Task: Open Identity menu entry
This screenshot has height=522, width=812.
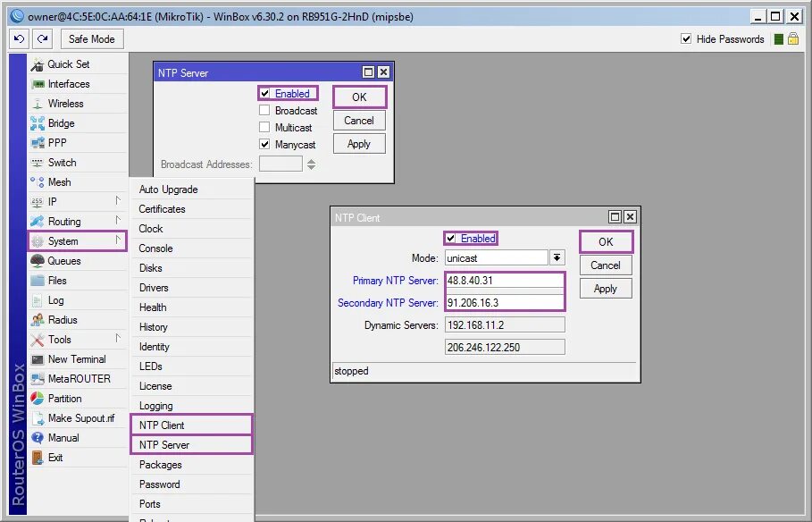Action: point(191,347)
